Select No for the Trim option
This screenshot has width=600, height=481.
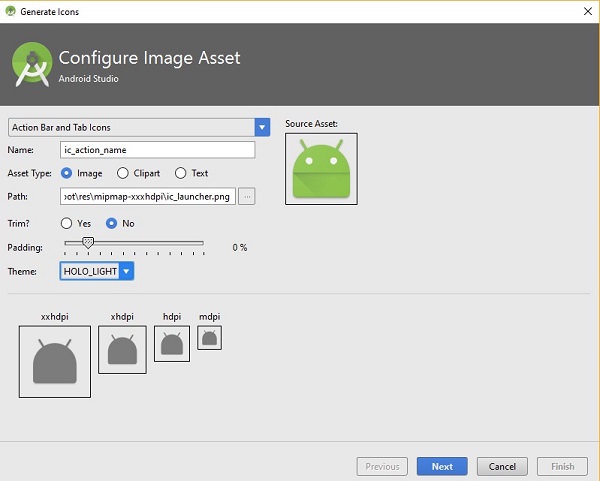pyautogui.click(x=112, y=223)
